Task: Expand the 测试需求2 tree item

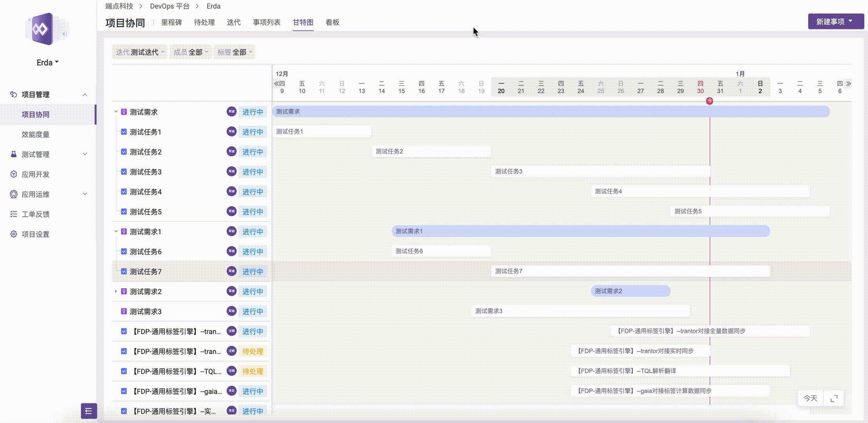Action: (x=116, y=291)
